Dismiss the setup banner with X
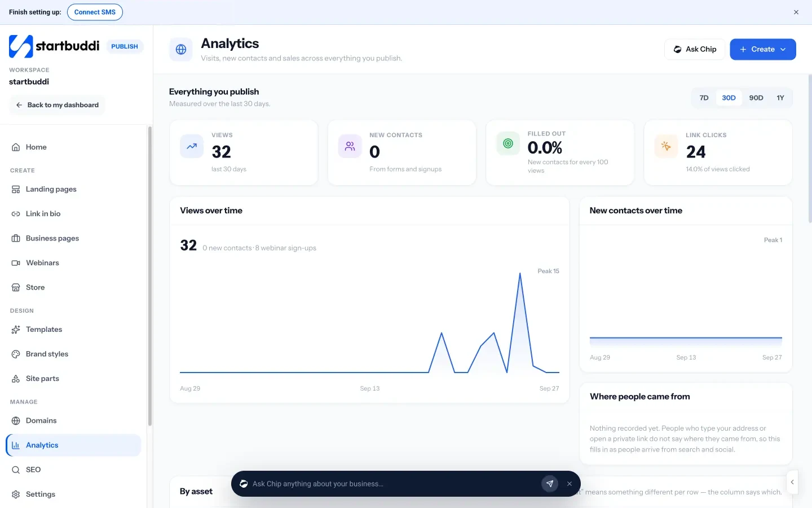Screen dimensions: 812x508 pyautogui.click(x=796, y=12)
